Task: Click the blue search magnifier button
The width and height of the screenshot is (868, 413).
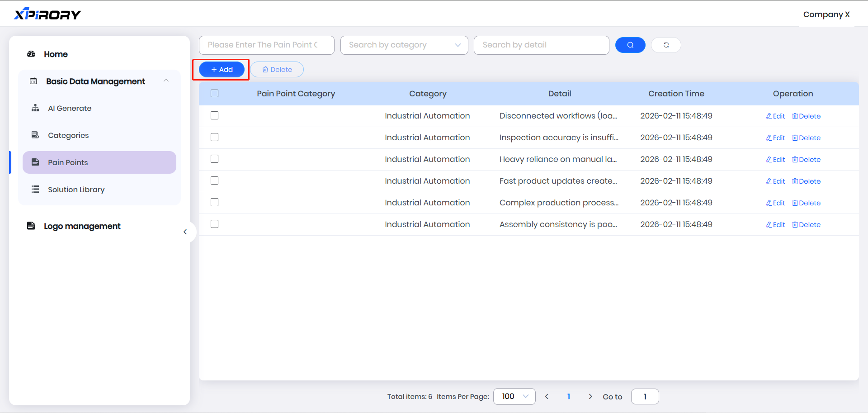Action: tap(630, 45)
